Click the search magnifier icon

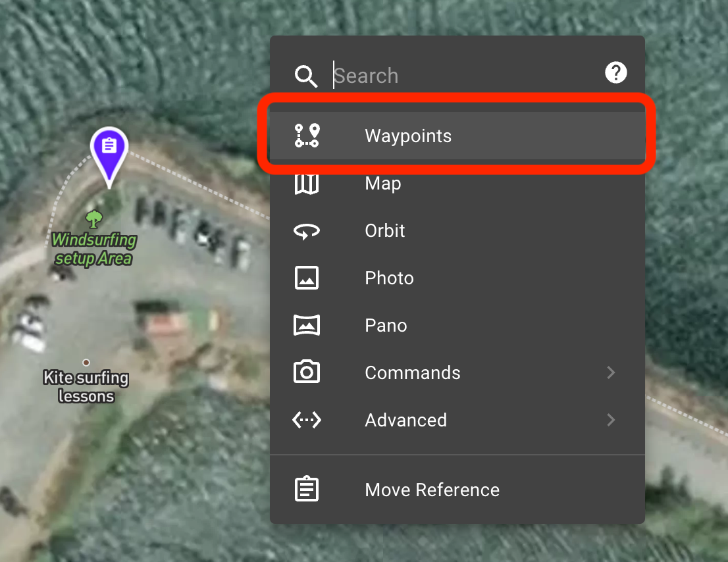click(306, 76)
